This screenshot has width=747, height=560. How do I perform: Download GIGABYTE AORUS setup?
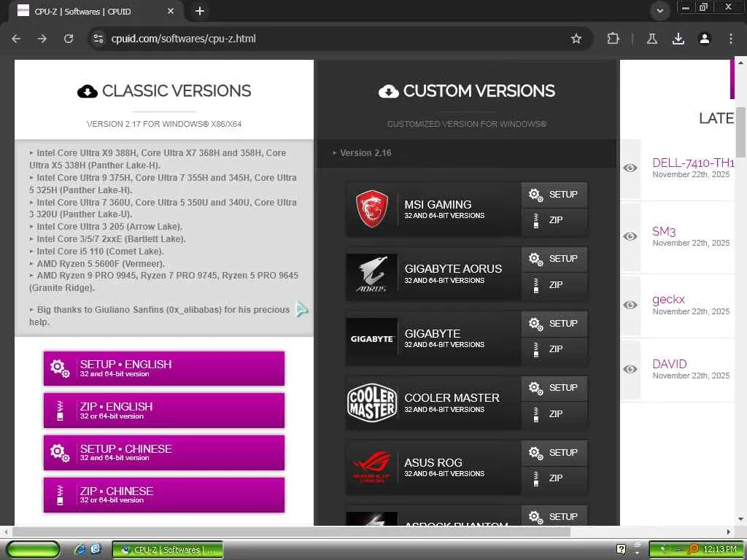(x=554, y=259)
